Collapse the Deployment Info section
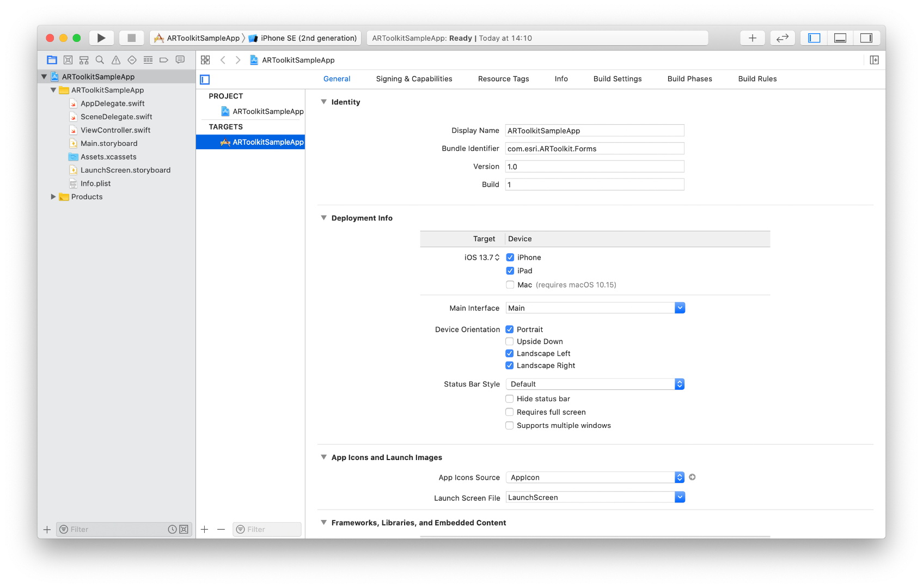The image size is (923, 588). (x=324, y=218)
